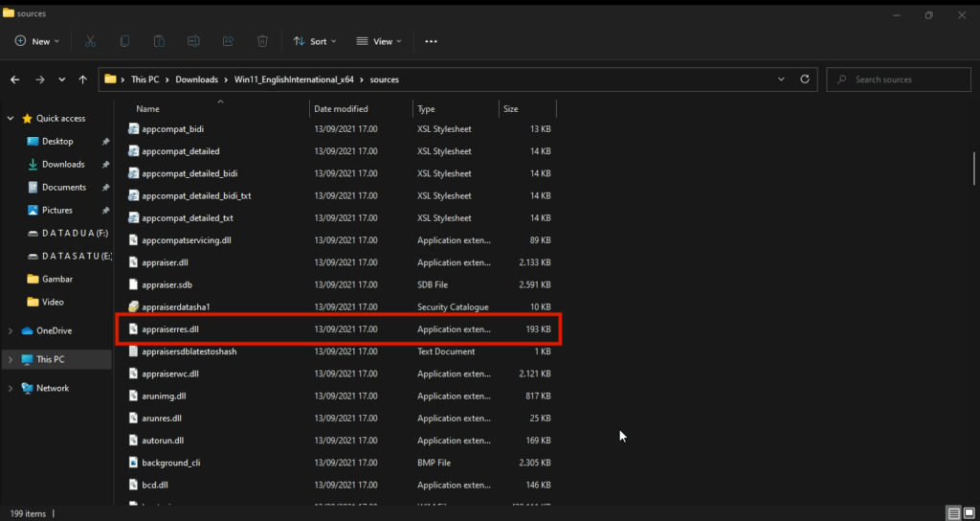The width and height of the screenshot is (980, 521).
Task: Click the Cut scissors icon
Action: pyautogui.click(x=90, y=41)
